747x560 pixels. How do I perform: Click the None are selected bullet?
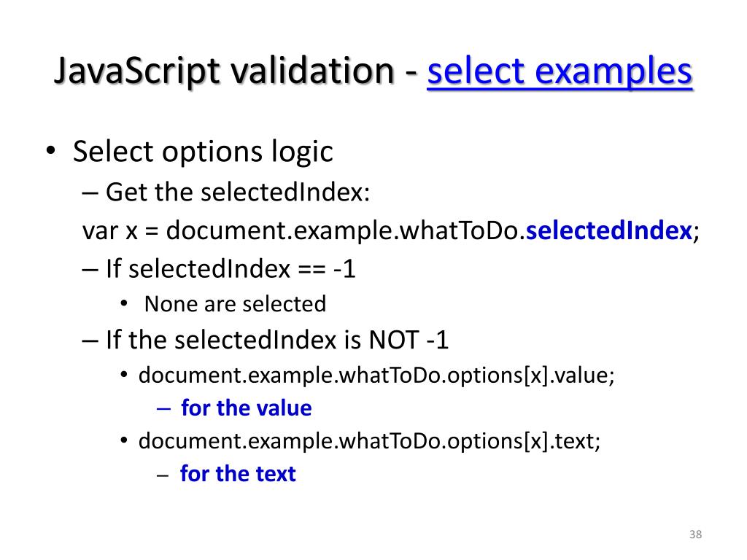236,304
